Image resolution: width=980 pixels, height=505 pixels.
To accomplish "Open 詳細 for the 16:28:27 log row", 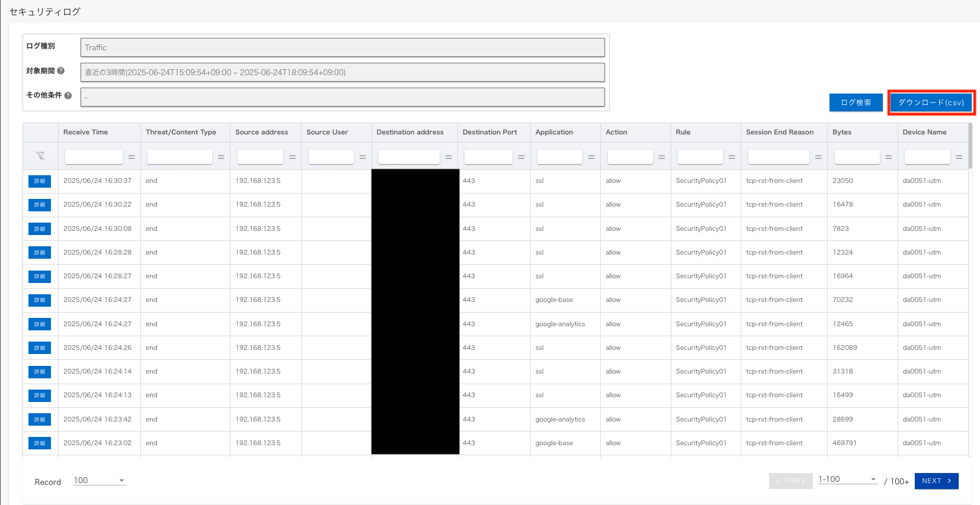I will click(x=40, y=276).
